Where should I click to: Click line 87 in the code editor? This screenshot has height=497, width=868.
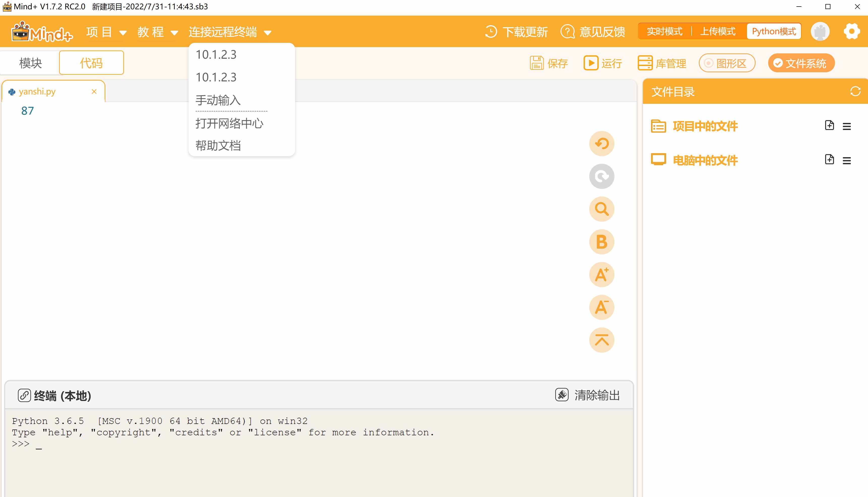tap(28, 111)
